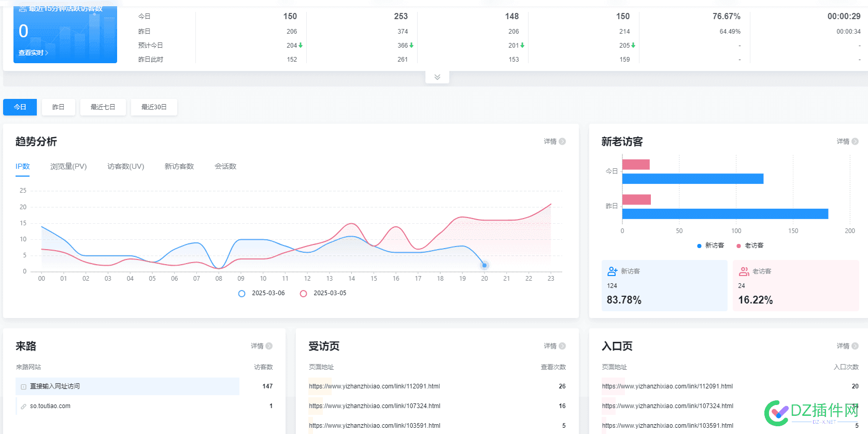Expand the summary panel with double chevron
This screenshot has height=434, width=868.
click(437, 77)
